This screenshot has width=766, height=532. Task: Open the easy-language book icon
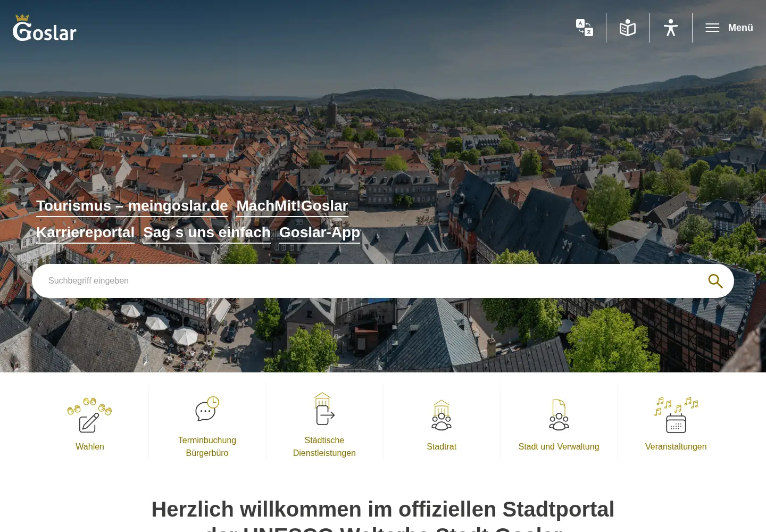628,28
